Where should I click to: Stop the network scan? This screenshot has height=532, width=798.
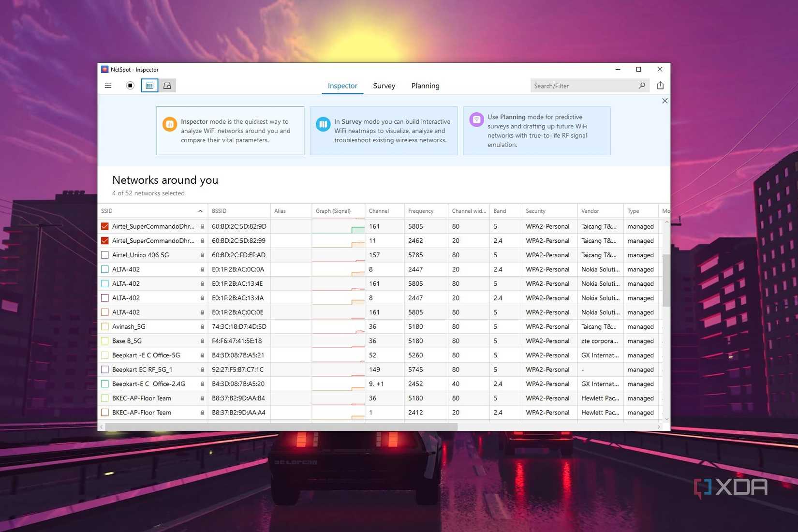[x=130, y=86]
